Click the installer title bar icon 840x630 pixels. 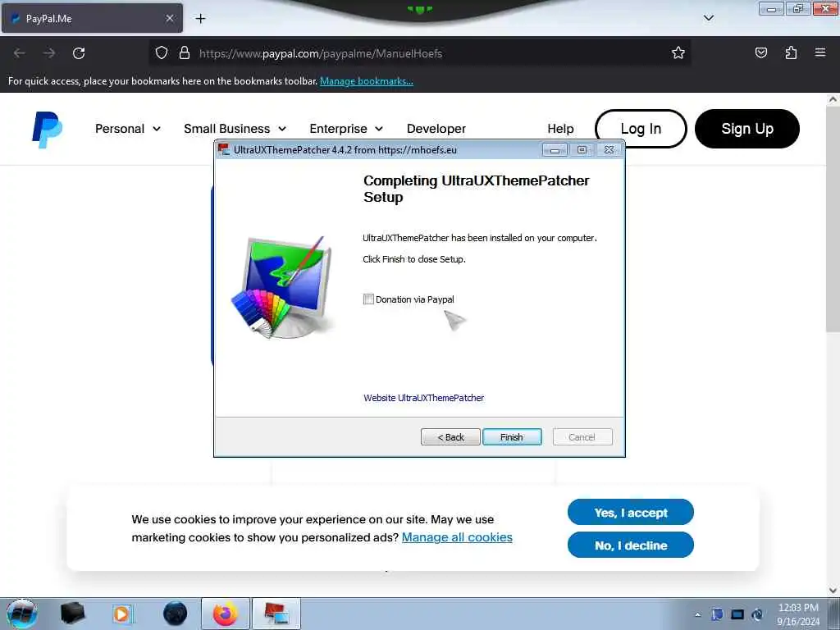pos(223,149)
